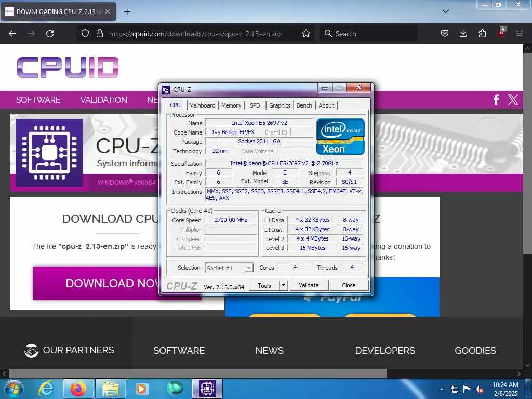
Task: Open the Graphics tab in CPU-Z
Action: (x=280, y=105)
